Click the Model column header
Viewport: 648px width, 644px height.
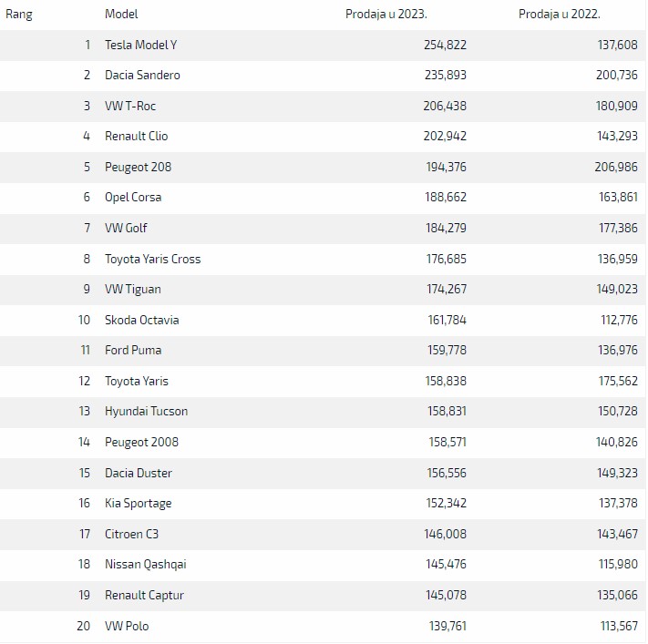pos(121,15)
